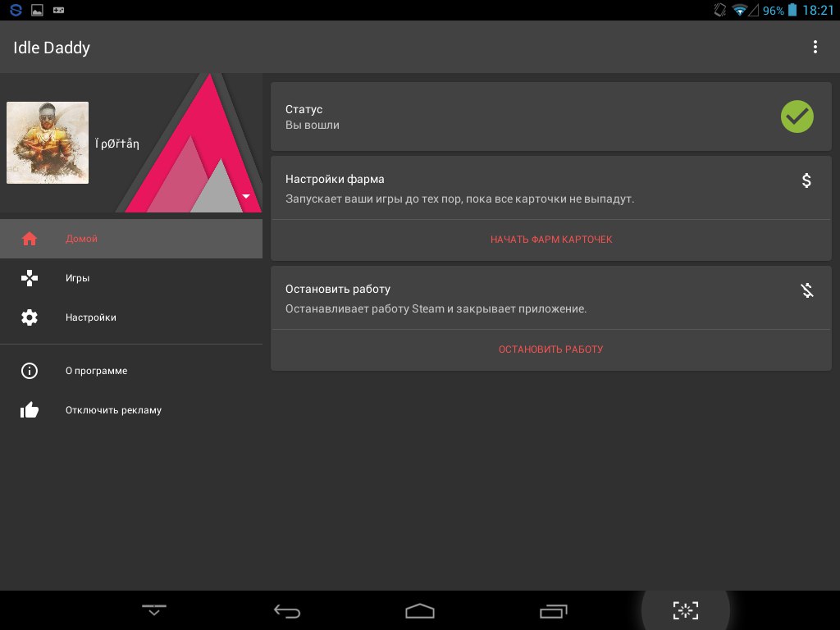Click the thumbs-up ad removal icon
This screenshot has height=630, width=840.
pyautogui.click(x=30, y=410)
